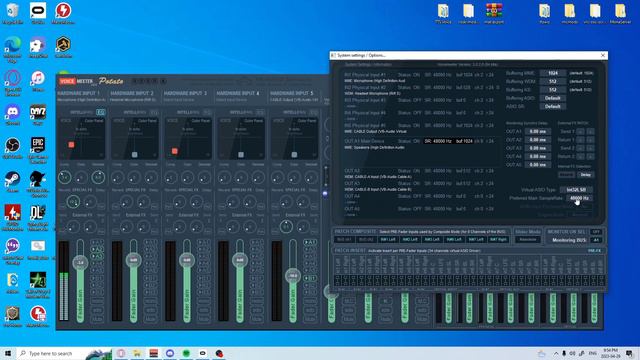
Task: Click the Hardware Input 1 Comp knob
Action: tap(64, 177)
